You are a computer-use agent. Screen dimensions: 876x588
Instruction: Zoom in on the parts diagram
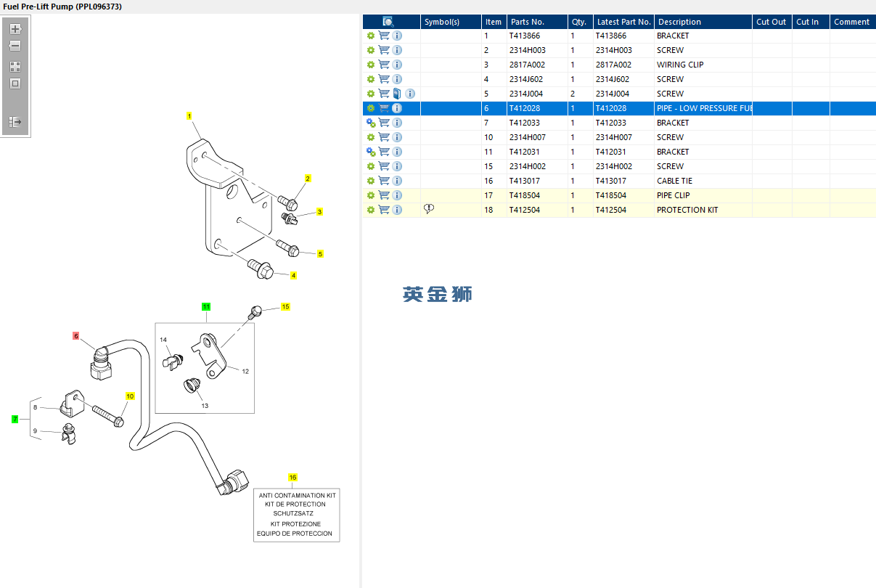tap(15, 29)
